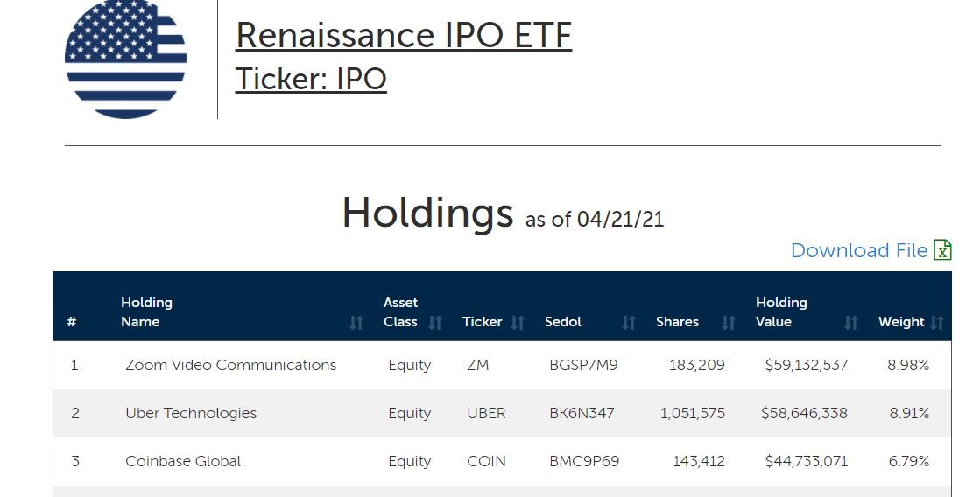
Task: Click the Coinbase Global holding name
Action: click(183, 461)
